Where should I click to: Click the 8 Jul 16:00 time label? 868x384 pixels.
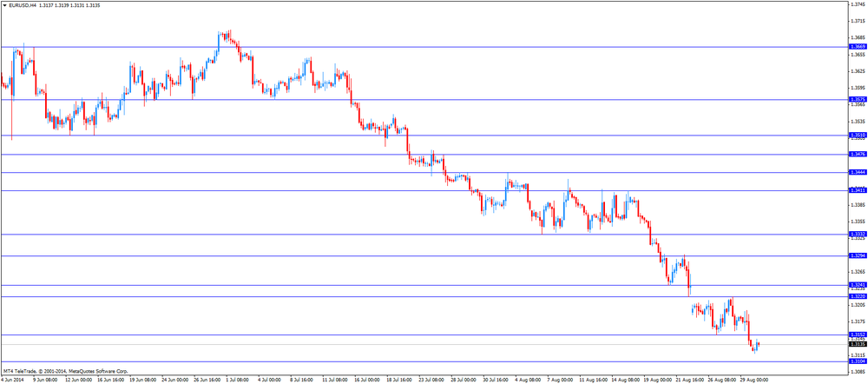[302, 381]
